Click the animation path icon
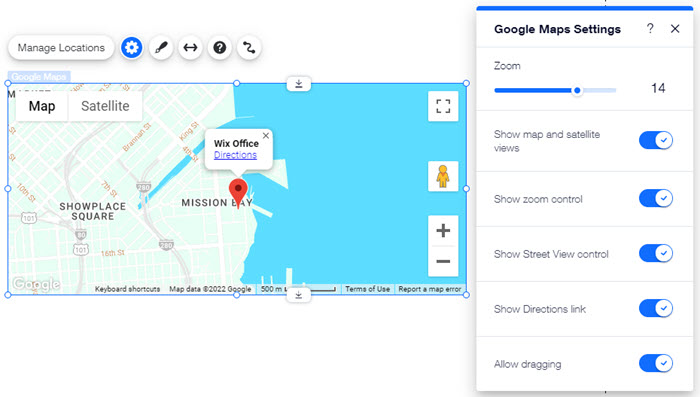The height and width of the screenshot is (397, 700). [x=249, y=47]
